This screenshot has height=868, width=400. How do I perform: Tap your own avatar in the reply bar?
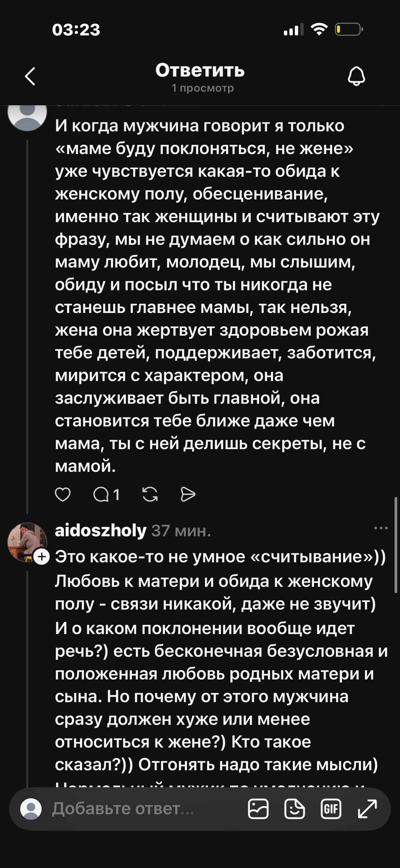pyautogui.click(x=31, y=809)
